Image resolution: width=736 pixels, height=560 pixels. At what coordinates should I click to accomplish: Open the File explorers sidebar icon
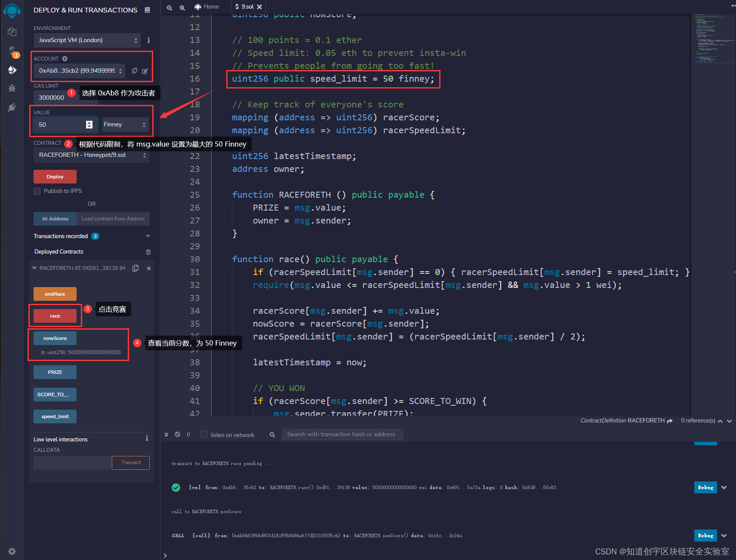(x=12, y=32)
